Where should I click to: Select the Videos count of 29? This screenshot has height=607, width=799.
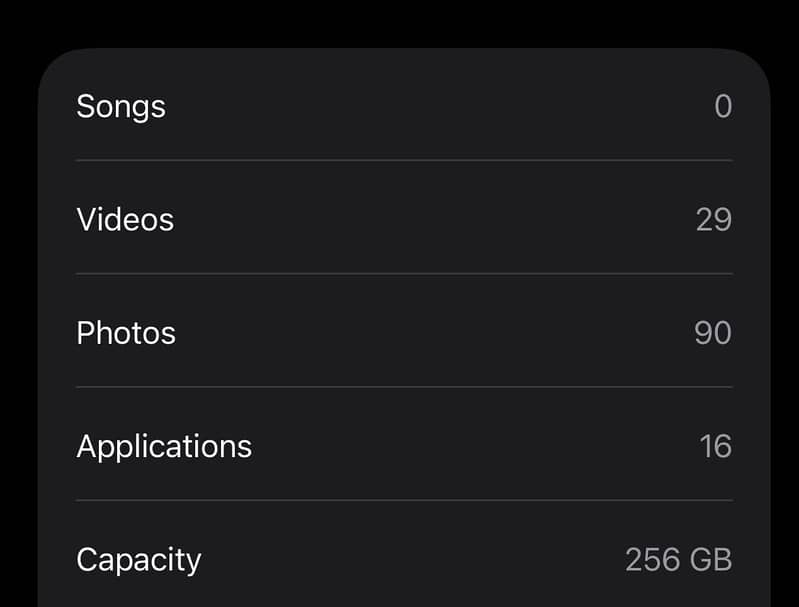click(713, 219)
